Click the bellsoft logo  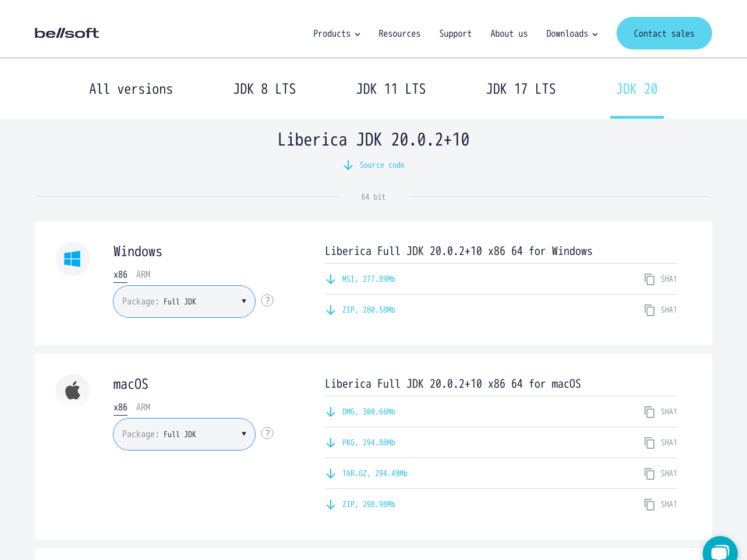pos(67,33)
